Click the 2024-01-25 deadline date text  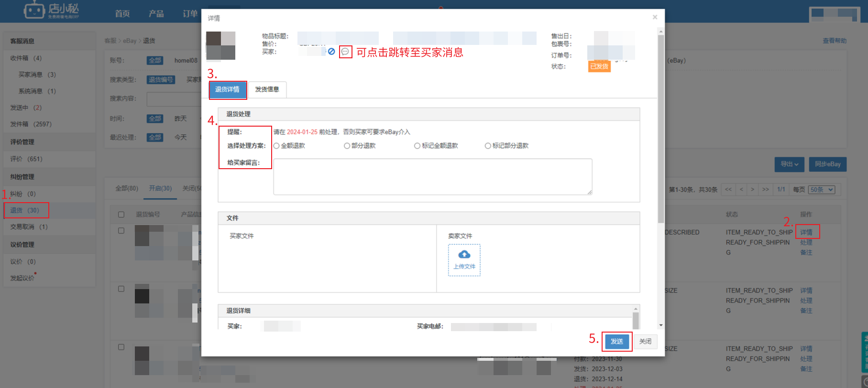pos(302,132)
